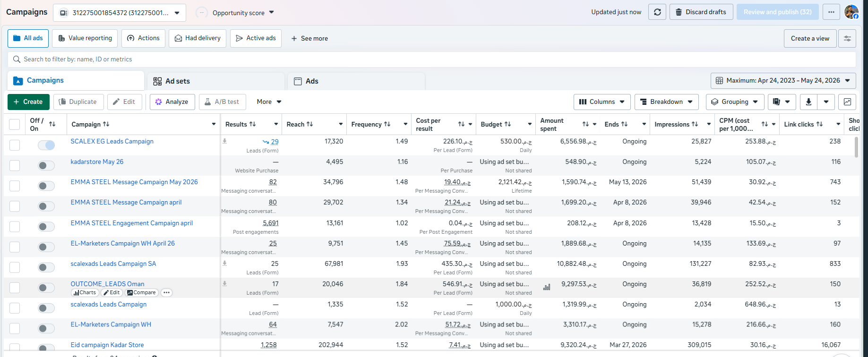Select the Active ads view
Viewport: 868px width, 357px height.
tap(256, 38)
